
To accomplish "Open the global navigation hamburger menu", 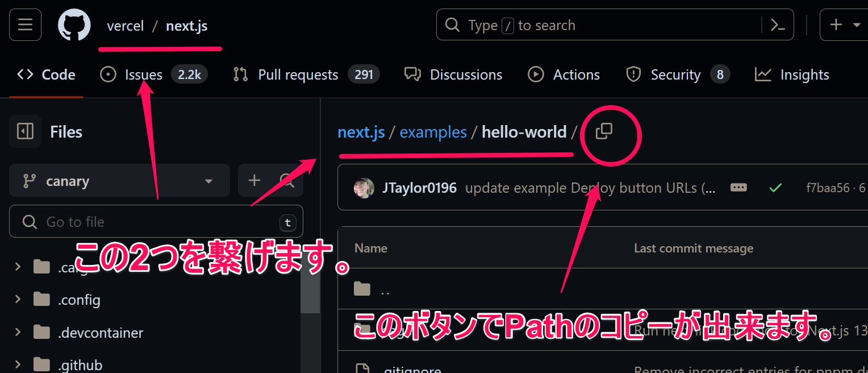I will click(24, 24).
